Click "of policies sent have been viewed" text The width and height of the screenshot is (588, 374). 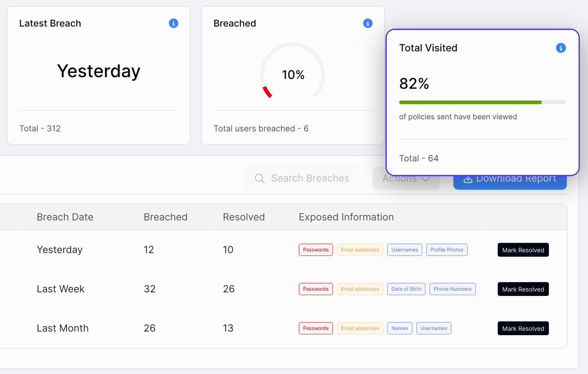(458, 117)
